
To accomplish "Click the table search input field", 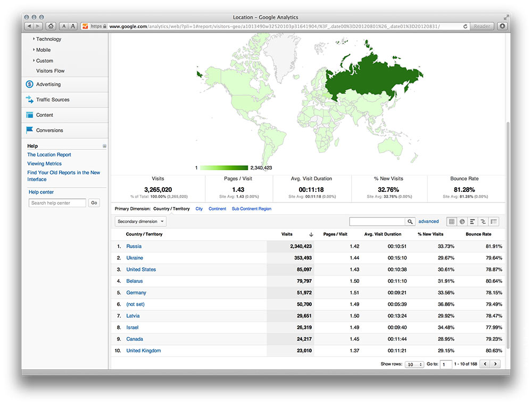I will point(377,221).
